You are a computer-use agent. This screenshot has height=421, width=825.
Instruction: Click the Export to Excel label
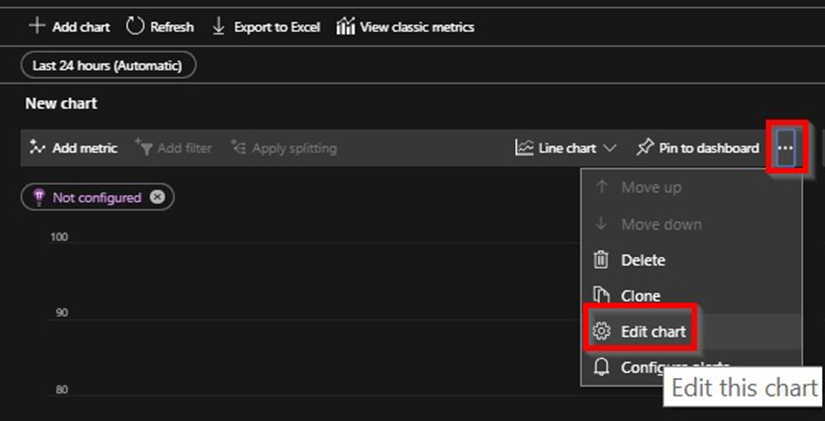click(277, 27)
